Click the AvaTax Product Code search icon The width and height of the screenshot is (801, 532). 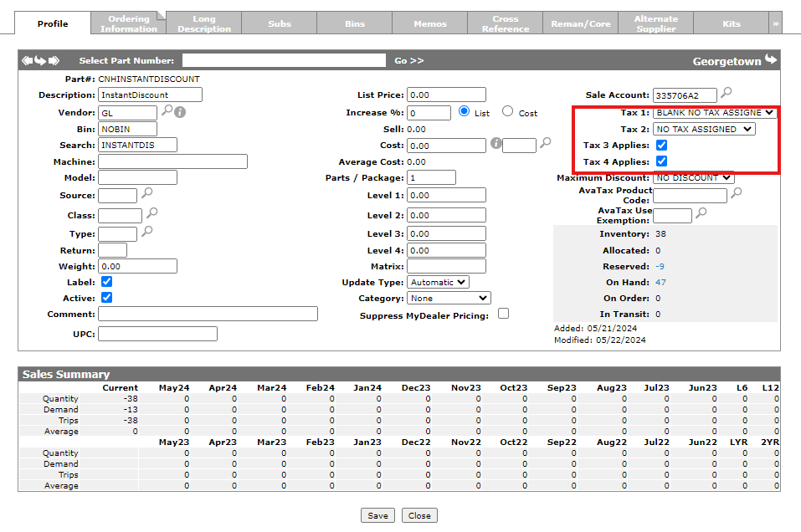[x=737, y=193]
